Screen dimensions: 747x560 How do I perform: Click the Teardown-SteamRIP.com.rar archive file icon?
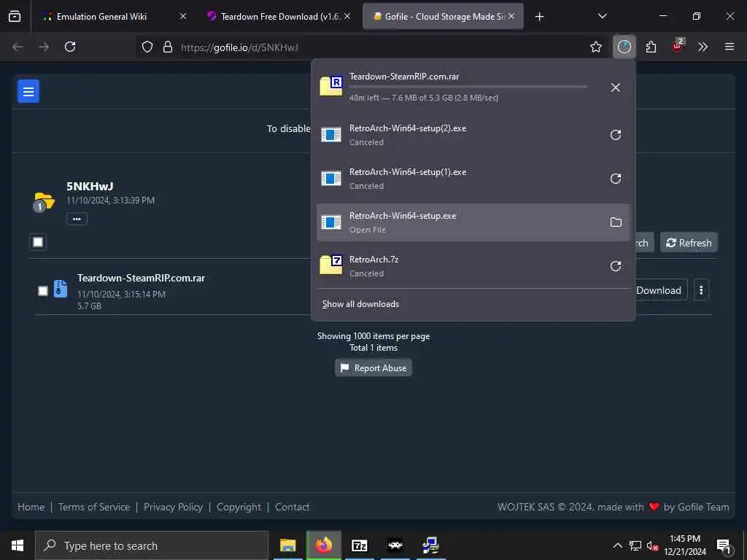pos(61,289)
